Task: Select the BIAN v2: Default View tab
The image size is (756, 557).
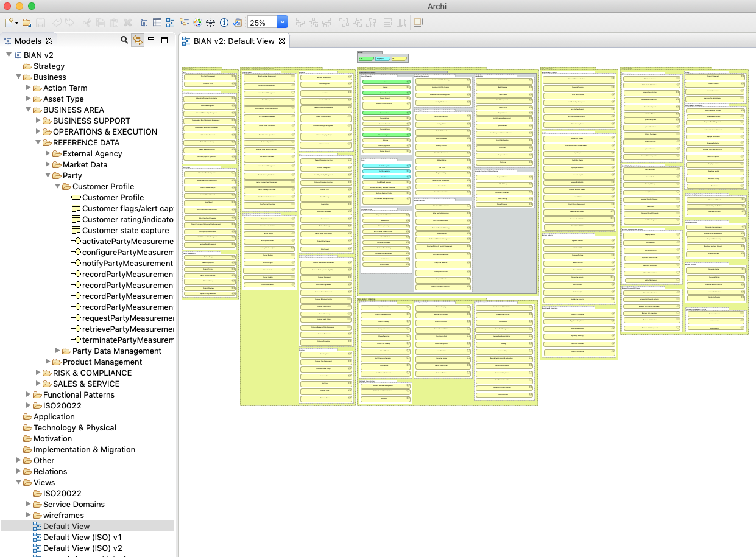Action: (234, 41)
